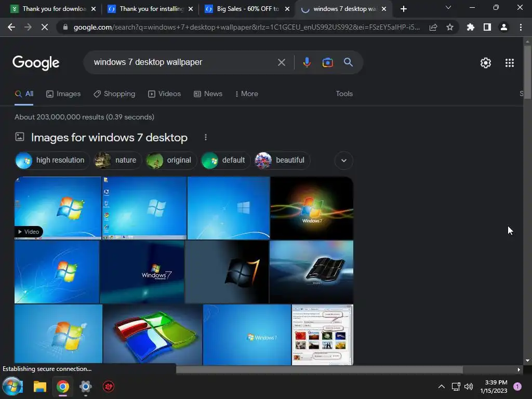Image resolution: width=532 pixels, height=399 pixels.
Task: Search by image camera icon
Action: (327, 62)
